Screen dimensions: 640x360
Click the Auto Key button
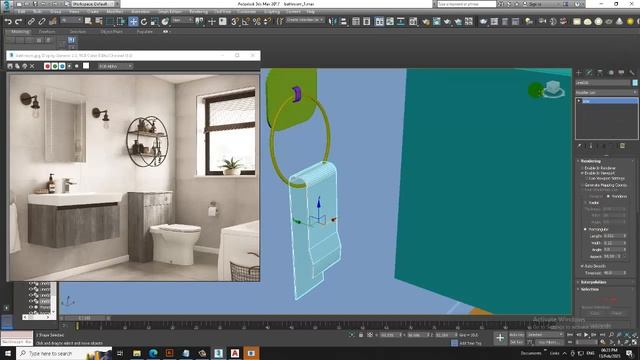(x=517, y=335)
